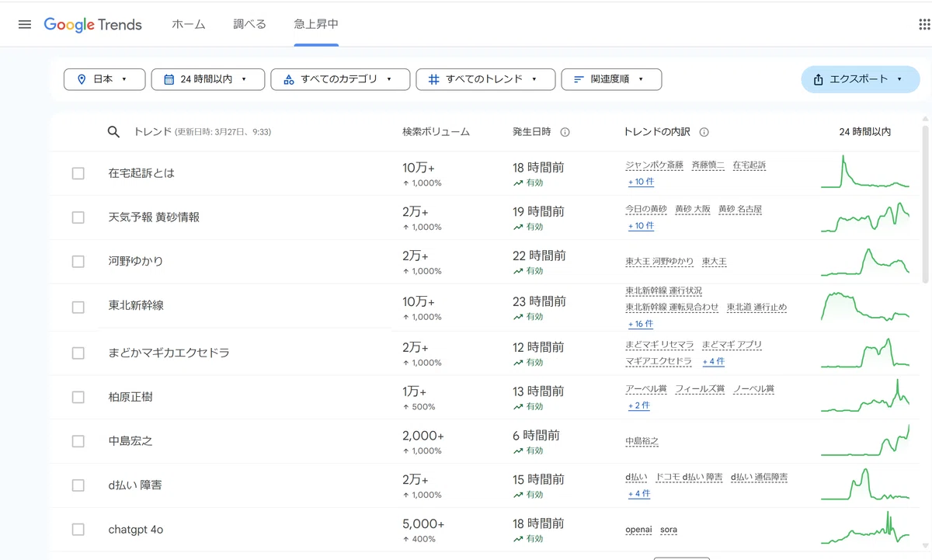Check the chatgpt 4o row checkbox
Image resolution: width=932 pixels, height=560 pixels.
[78, 530]
